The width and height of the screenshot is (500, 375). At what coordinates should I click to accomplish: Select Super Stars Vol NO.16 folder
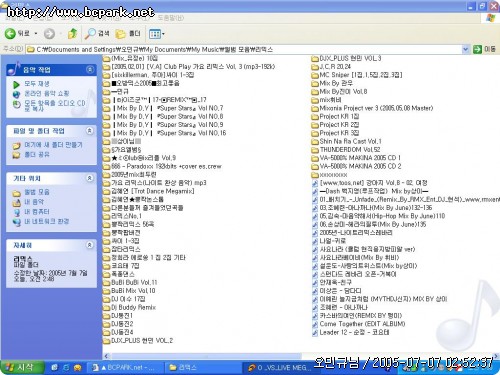click(164, 133)
